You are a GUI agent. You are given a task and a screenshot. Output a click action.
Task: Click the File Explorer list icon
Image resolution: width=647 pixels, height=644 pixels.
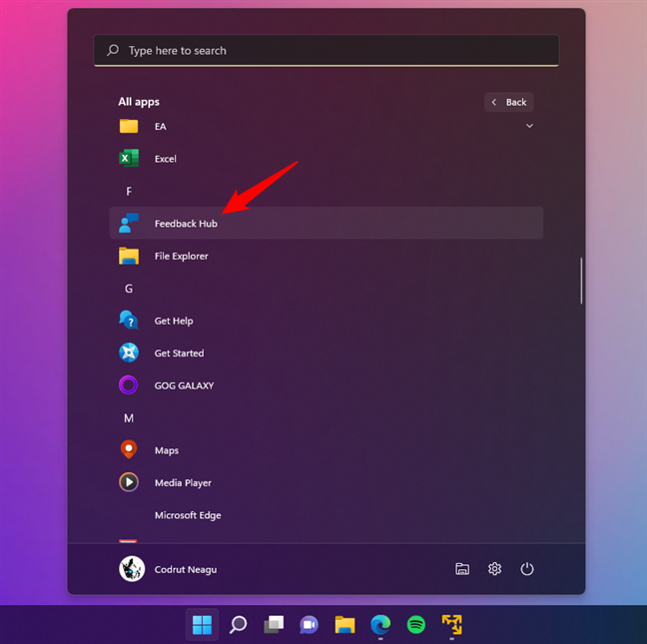point(129,256)
